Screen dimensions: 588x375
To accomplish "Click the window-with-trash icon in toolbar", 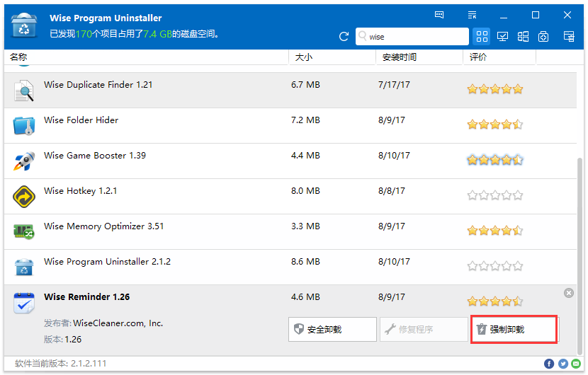I will click(569, 37).
